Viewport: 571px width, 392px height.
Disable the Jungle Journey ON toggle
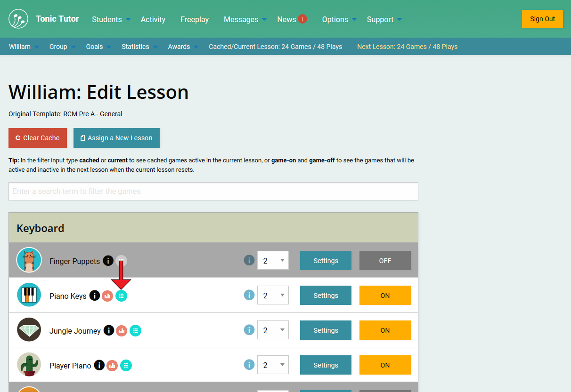tap(385, 330)
